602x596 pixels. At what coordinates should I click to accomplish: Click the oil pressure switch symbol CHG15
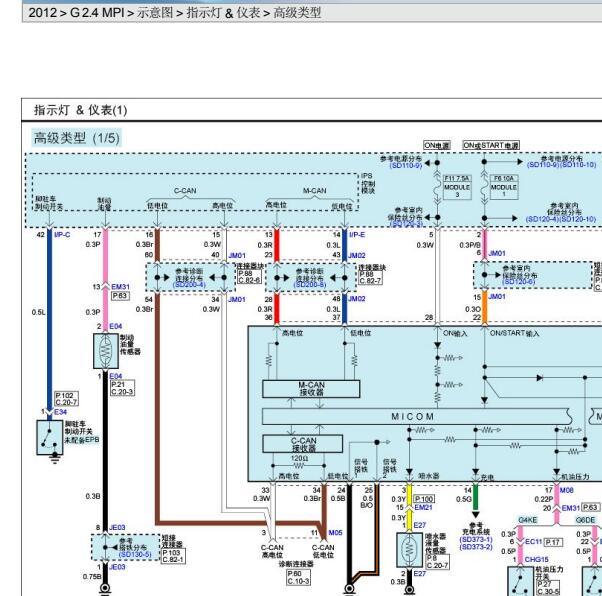(520, 581)
